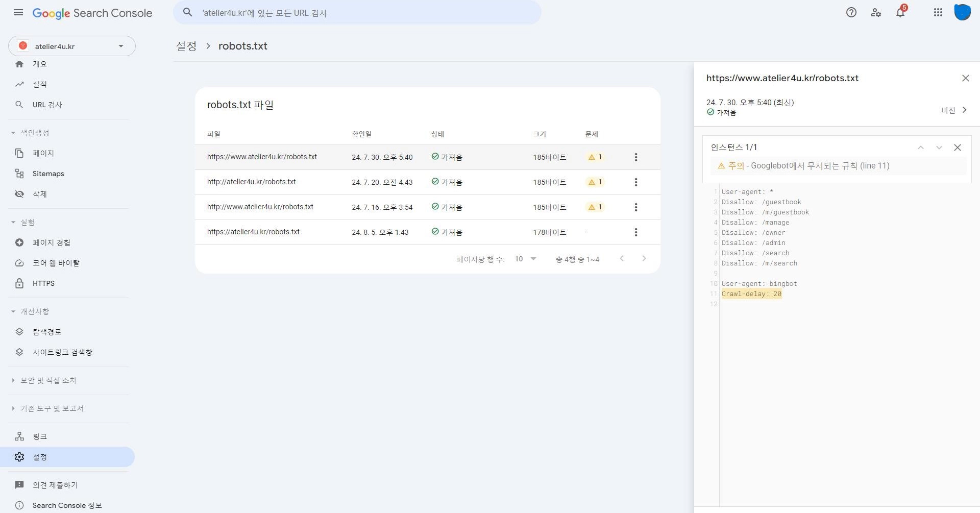Click the 확인일 column header
Screen dimensions: 980x513
pos(361,134)
